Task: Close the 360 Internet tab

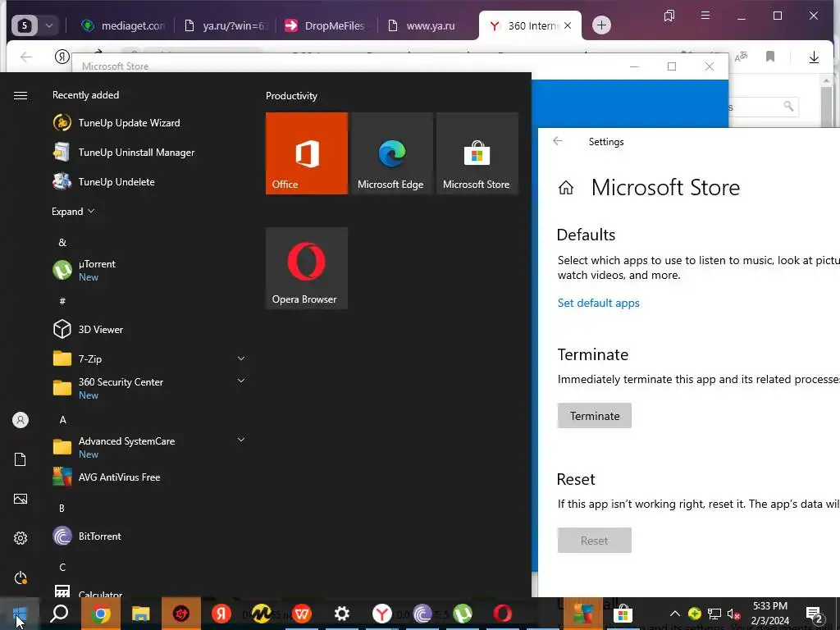Action: point(568,25)
